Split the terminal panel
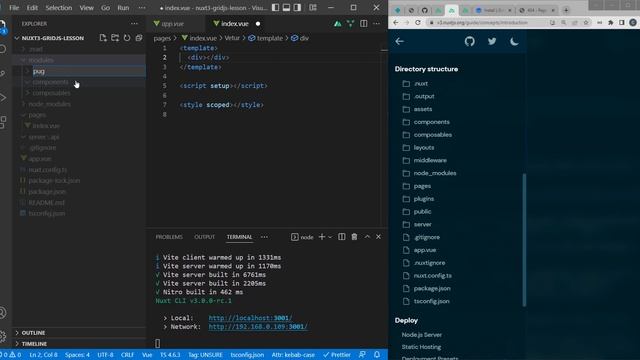The height and width of the screenshot is (360, 640). tap(342, 237)
